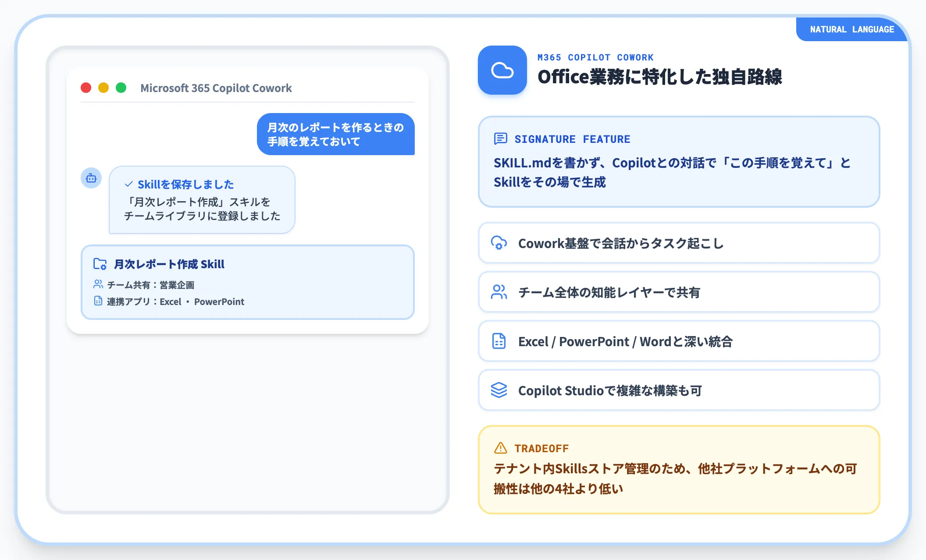Click the Office業務に特化した独自路線 headline
The image size is (926, 560).
tap(660, 77)
